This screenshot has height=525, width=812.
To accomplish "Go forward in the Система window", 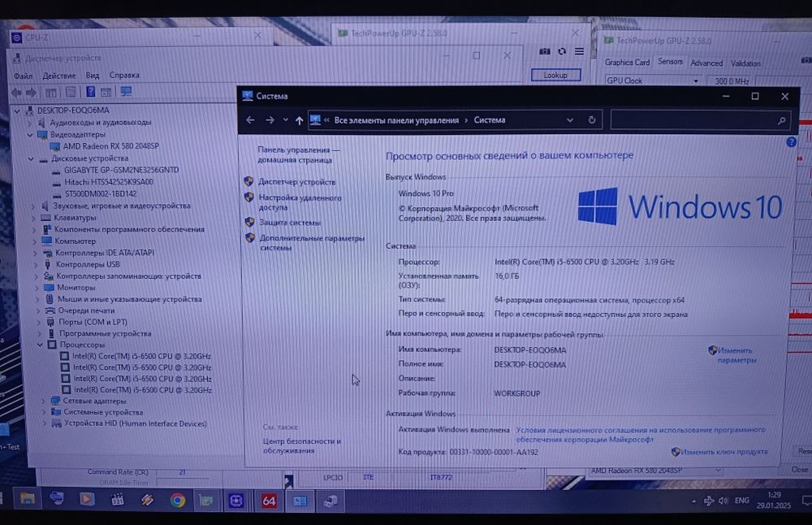I will 270,119.
